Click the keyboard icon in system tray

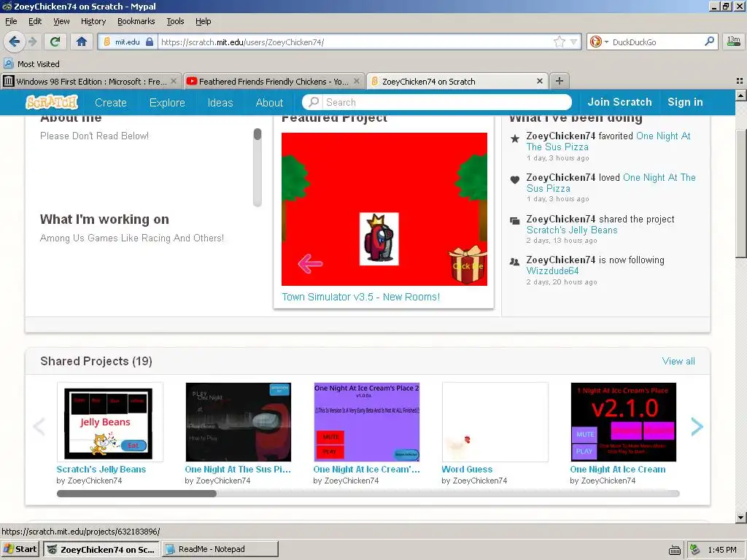pos(675,550)
